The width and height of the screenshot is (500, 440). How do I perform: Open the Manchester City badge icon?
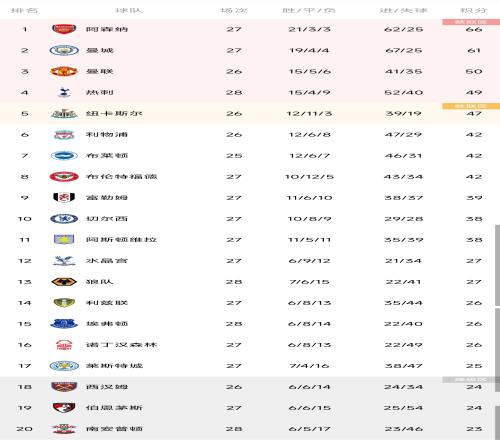click(64, 50)
